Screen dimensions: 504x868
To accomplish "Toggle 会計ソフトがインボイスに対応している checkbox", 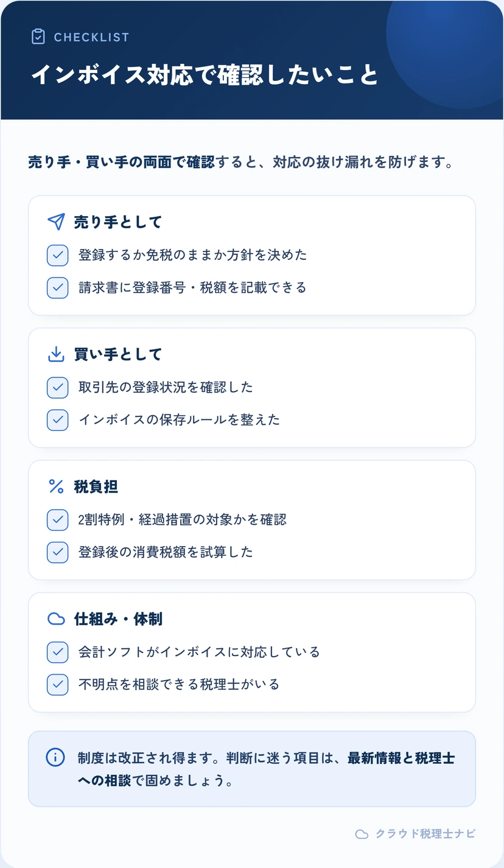I will pyautogui.click(x=57, y=652).
